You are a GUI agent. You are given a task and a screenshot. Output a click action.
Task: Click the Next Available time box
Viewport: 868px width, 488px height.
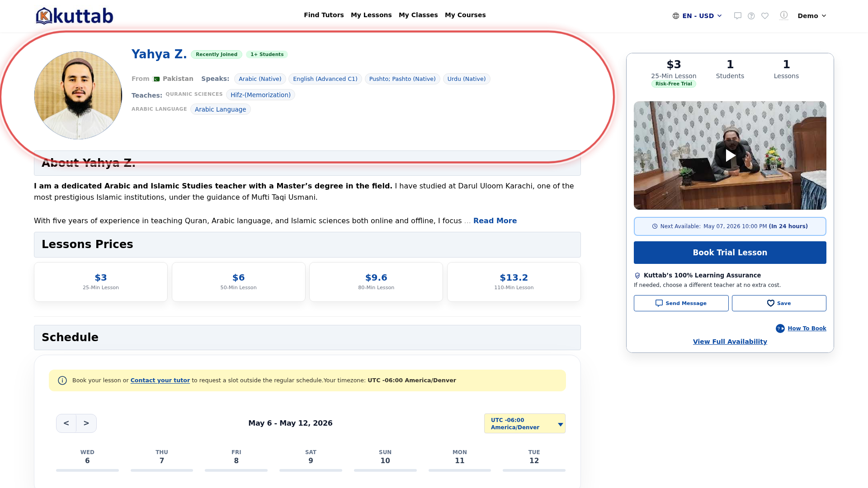point(730,226)
